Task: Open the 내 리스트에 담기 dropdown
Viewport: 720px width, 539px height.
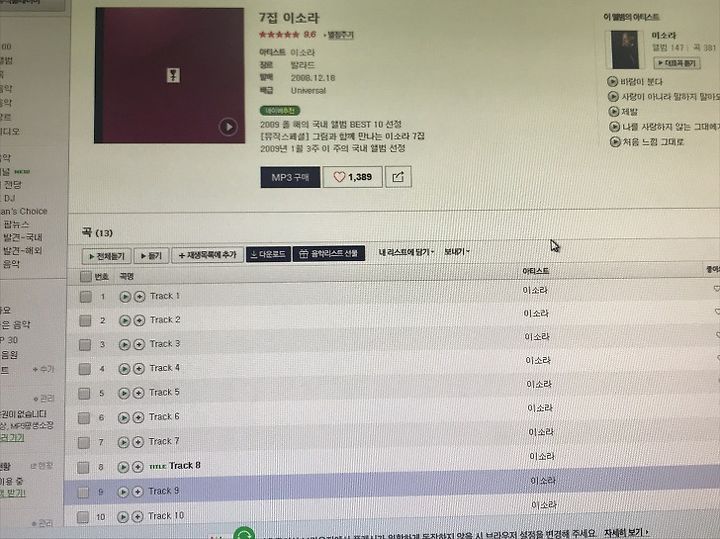Action: 406,252
